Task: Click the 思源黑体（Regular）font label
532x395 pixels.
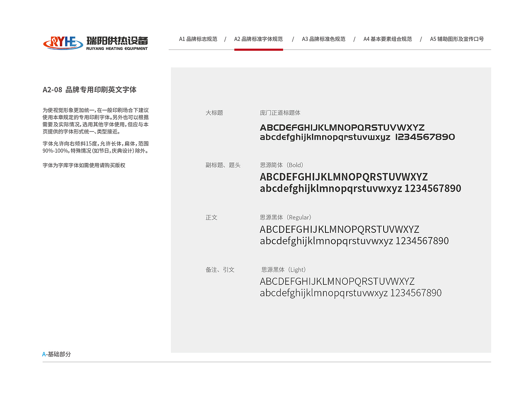Action: coord(286,217)
